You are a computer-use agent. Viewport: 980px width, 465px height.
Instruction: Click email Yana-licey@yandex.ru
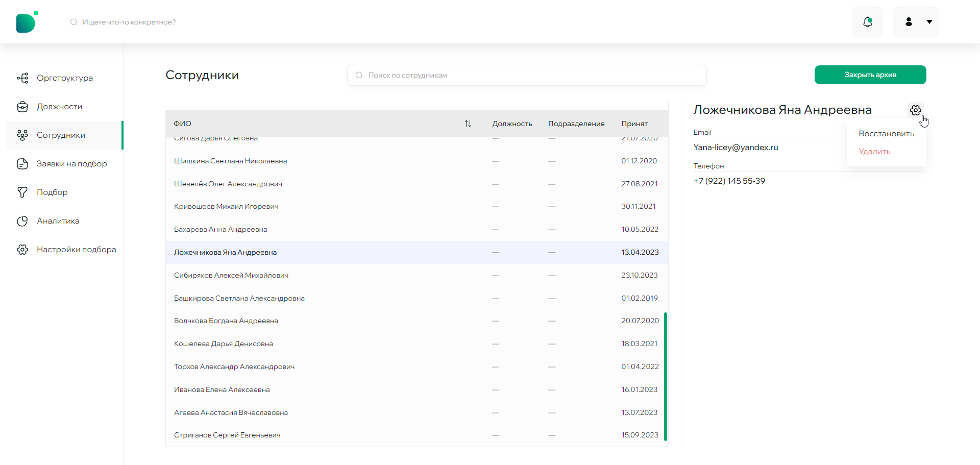tap(736, 148)
